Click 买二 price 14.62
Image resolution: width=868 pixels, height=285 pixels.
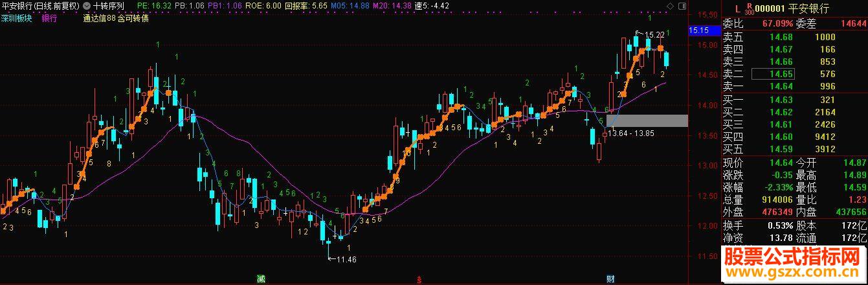click(x=781, y=112)
